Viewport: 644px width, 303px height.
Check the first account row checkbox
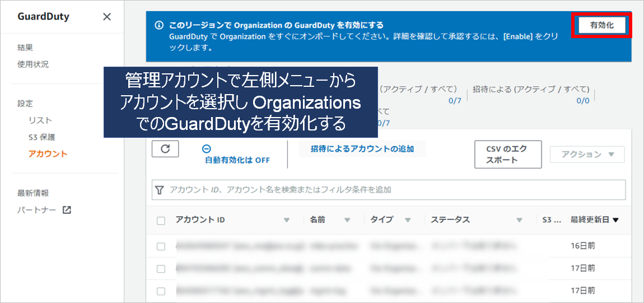(x=161, y=246)
